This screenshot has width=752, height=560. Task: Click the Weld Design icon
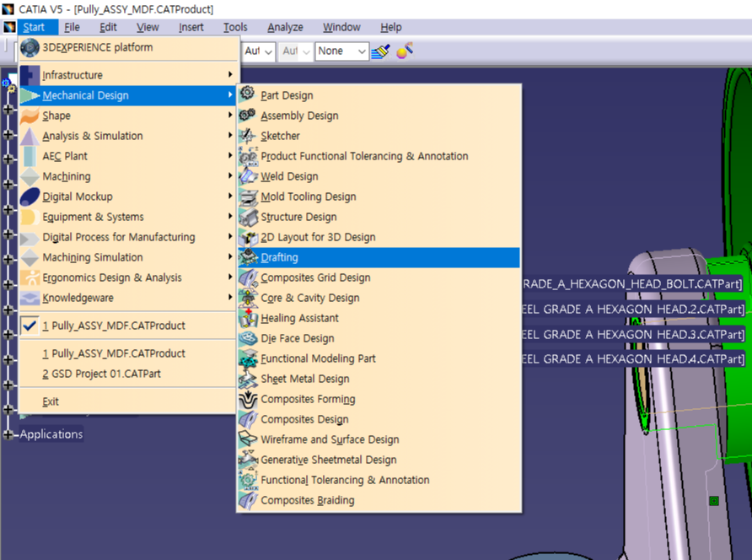(x=248, y=176)
